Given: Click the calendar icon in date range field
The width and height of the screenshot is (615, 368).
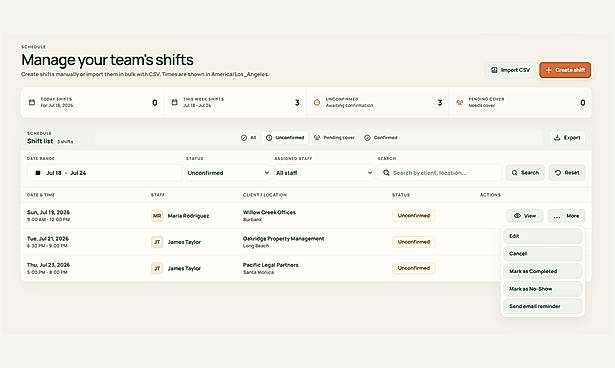Looking at the screenshot, I should tap(38, 173).
